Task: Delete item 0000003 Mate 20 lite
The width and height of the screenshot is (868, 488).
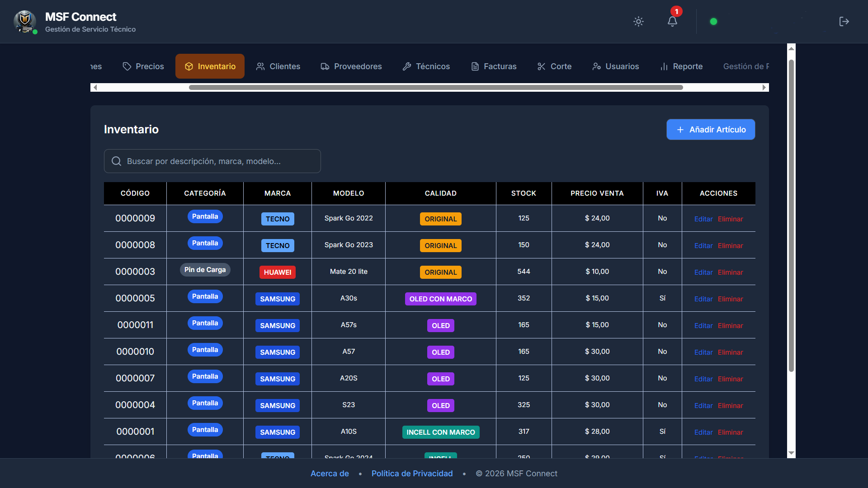Action: point(730,272)
